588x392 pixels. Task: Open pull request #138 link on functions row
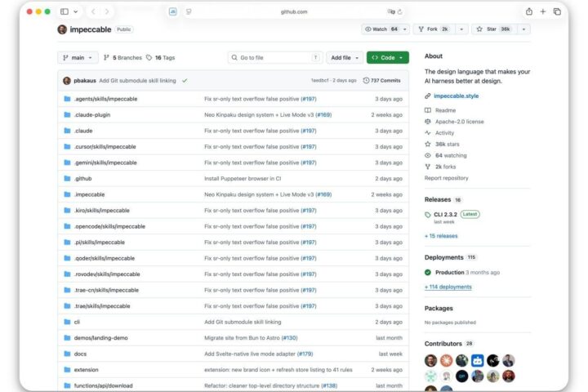(329, 385)
